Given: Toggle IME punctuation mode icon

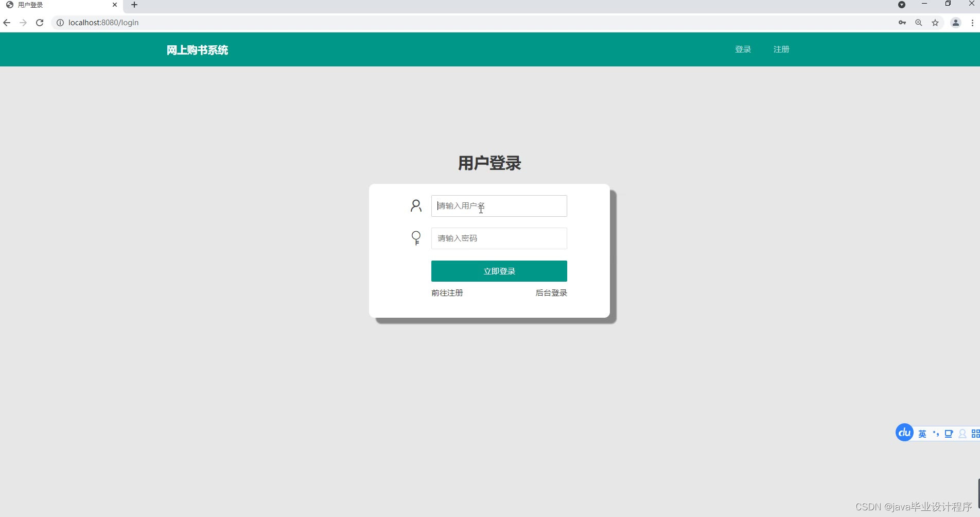Looking at the screenshot, I should tap(936, 434).
